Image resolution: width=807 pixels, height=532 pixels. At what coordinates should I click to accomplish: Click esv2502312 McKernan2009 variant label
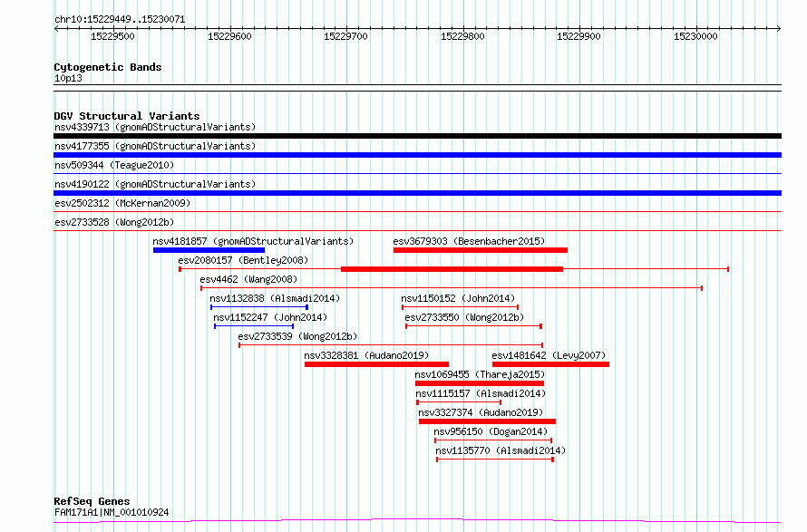point(122,203)
